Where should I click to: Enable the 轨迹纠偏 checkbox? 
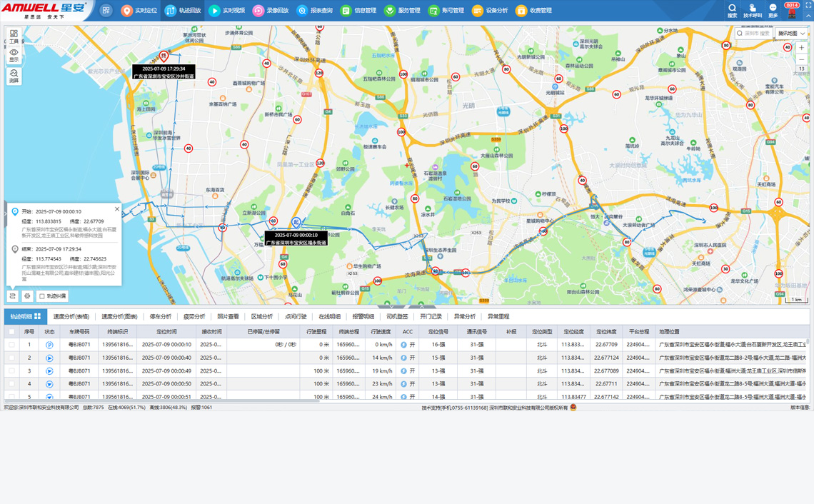coord(42,296)
